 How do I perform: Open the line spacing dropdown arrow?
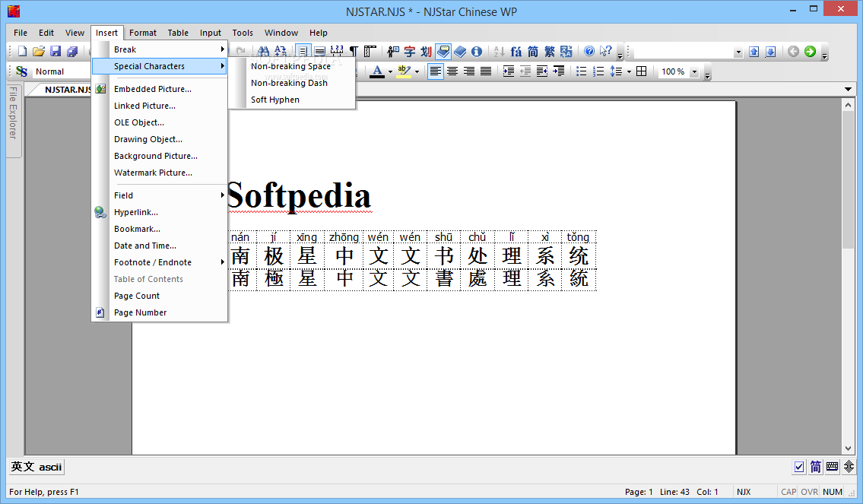629,71
